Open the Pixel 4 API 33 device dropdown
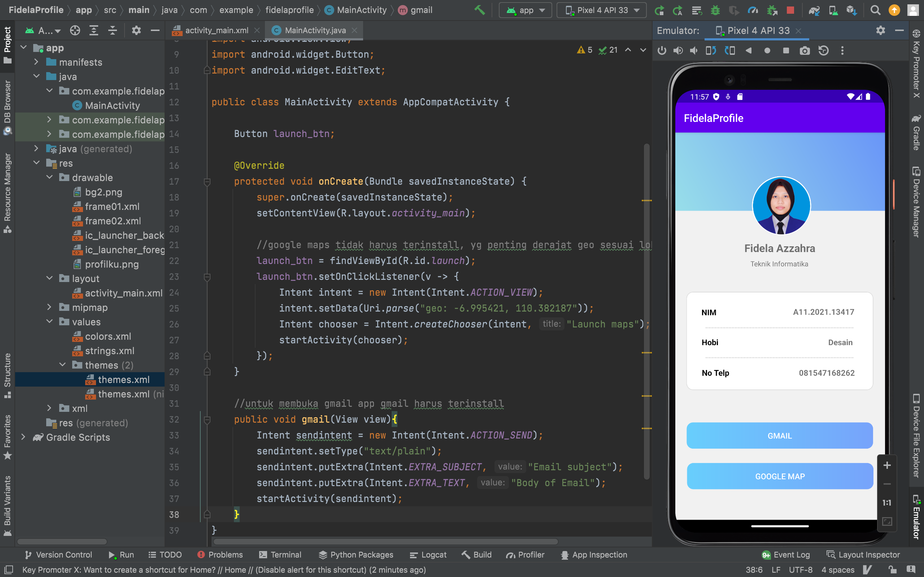924x577 pixels. [x=601, y=10]
